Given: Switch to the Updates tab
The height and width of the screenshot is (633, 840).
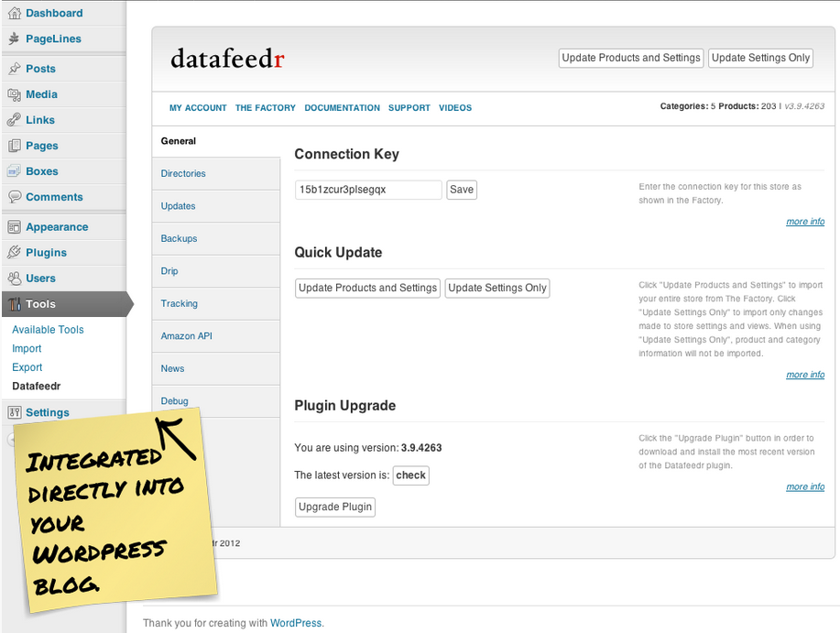Looking at the screenshot, I should (216, 206).
